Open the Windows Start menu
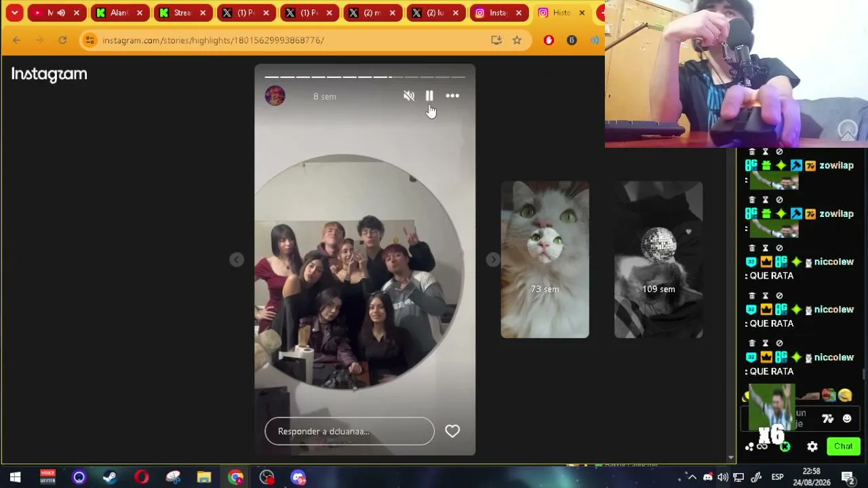Viewport: 868px width, 488px height. pos(15,477)
